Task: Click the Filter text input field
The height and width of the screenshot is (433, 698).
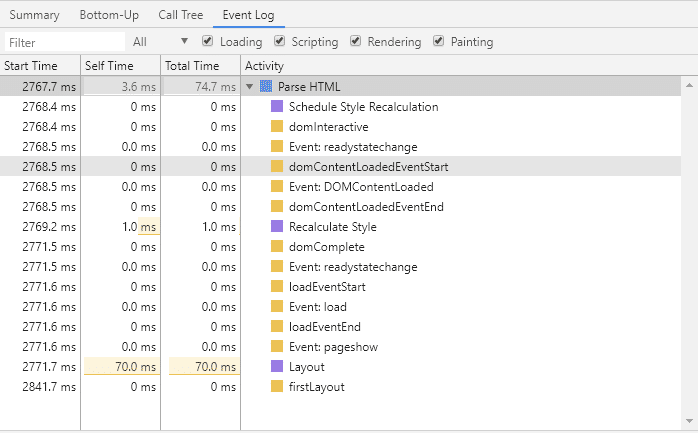Action: coord(65,42)
